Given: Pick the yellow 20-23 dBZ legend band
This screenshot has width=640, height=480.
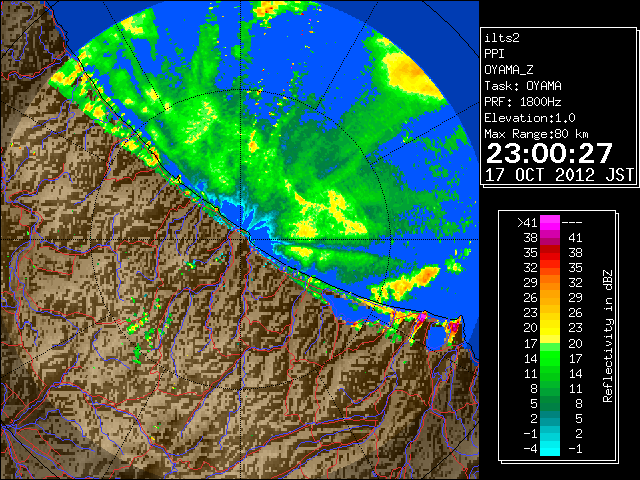Looking at the screenshot, I should [x=550, y=328].
